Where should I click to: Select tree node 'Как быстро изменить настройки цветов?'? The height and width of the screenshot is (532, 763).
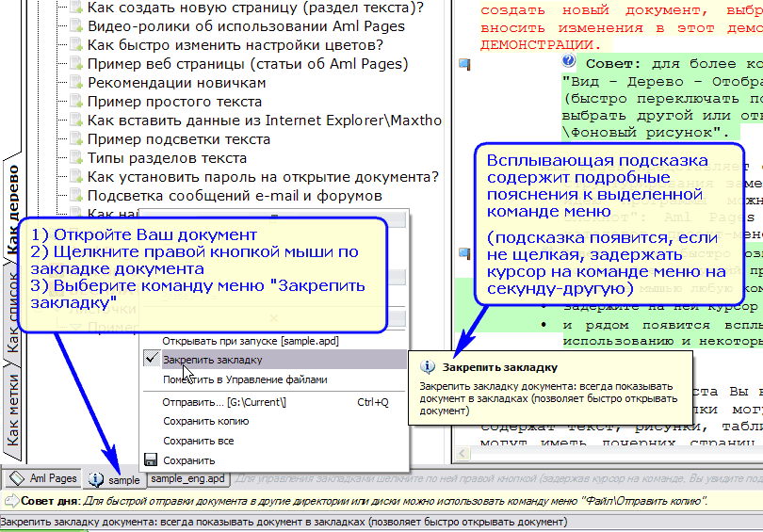235,45
